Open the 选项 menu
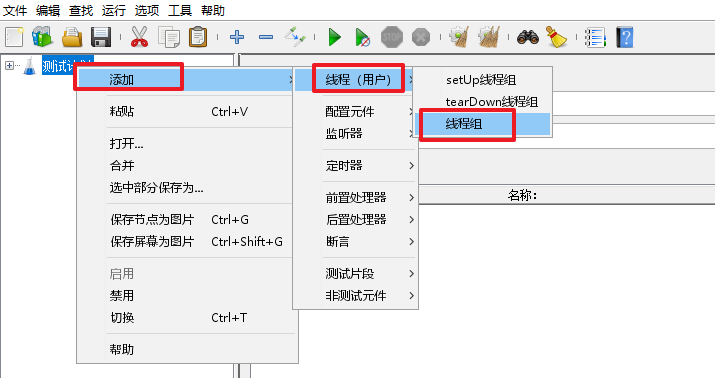The image size is (715, 378). pos(147,10)
